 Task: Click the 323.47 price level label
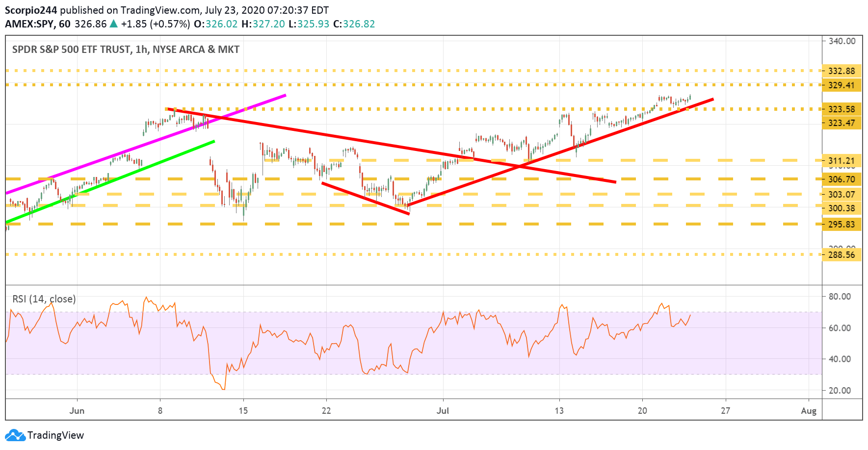tap(842, 123)
